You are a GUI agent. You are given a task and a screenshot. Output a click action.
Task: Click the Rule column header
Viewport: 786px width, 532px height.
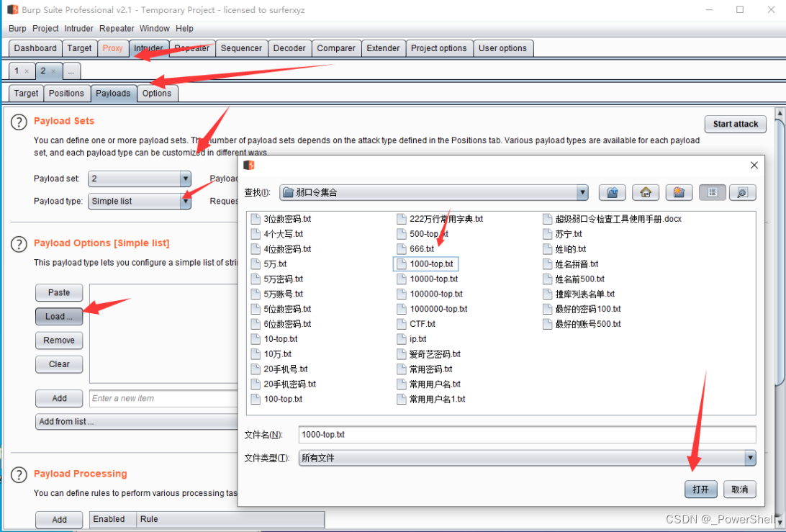pos(230,519)
